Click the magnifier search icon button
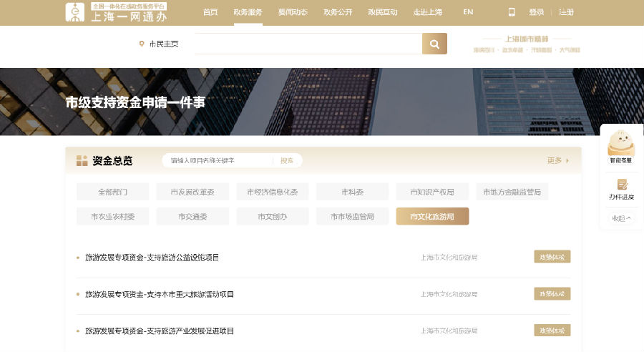The width and height of the screenshot is (644, 352). pos(434,44)
